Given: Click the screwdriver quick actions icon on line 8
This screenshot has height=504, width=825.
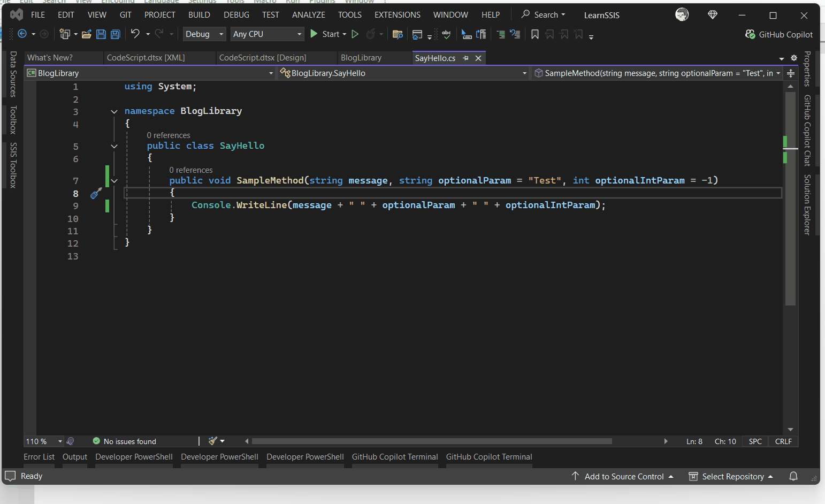Looking at the screenshot, I should [96, 193].
